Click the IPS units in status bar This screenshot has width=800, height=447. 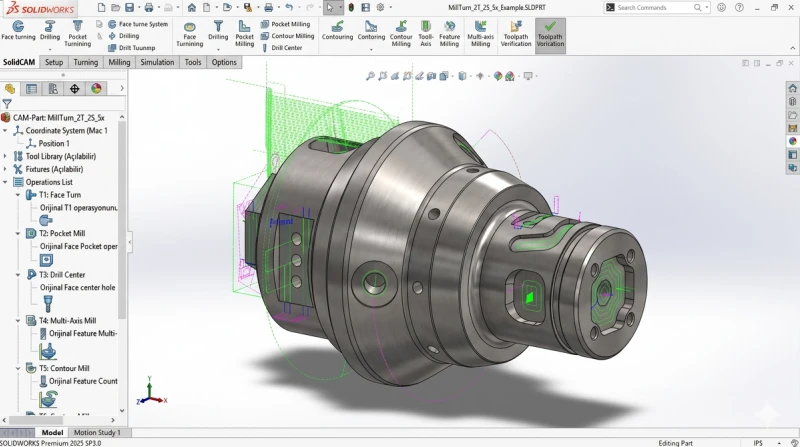tap(758, 443)
